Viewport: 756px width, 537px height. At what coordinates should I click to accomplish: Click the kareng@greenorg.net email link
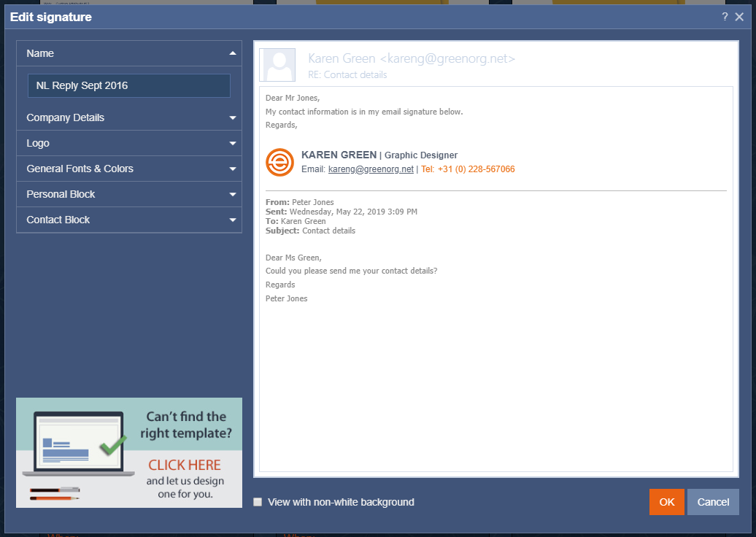[371, 169]
